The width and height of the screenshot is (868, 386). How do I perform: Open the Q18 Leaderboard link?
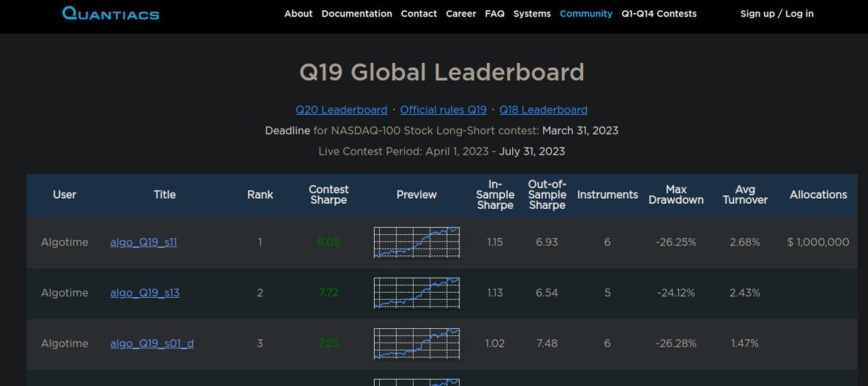pyautogui.click(x=543, y=110)
